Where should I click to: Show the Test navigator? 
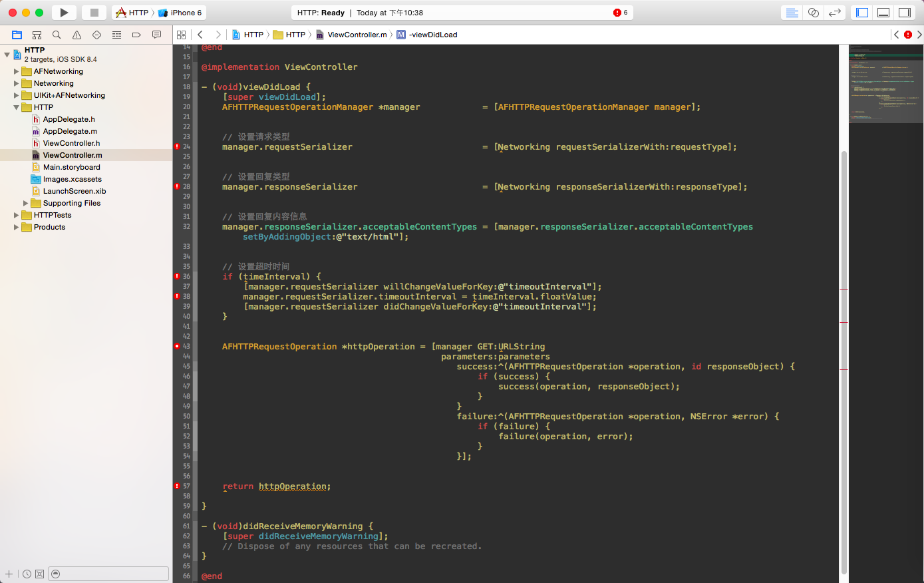coord(96,35)
